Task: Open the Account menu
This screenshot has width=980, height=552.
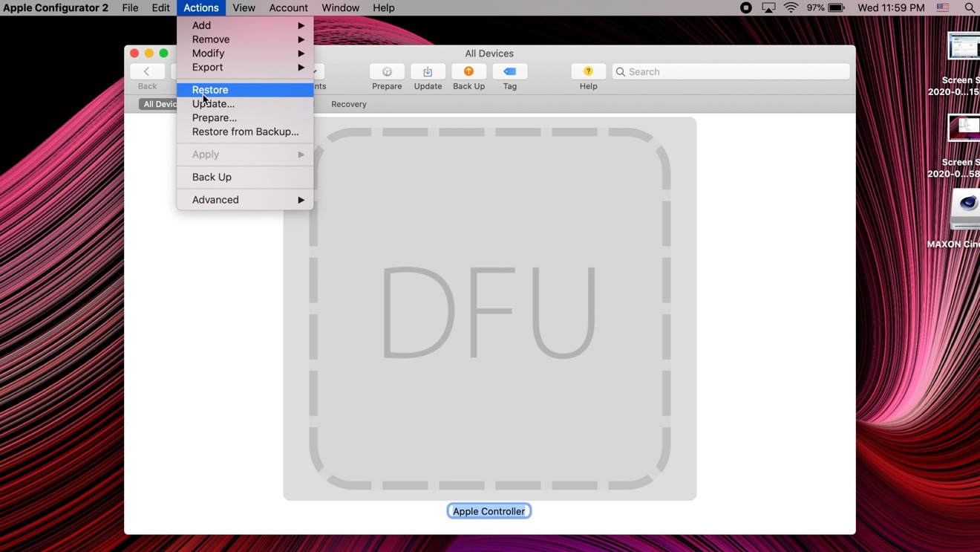Action: [288, 7]
